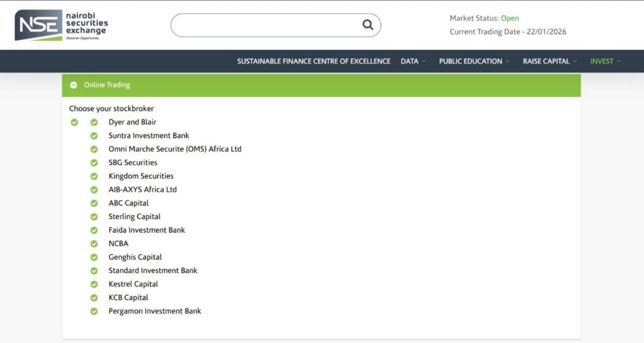
Task: Click check icon beside SBG Securities
Action: click(x=94, y=163)
